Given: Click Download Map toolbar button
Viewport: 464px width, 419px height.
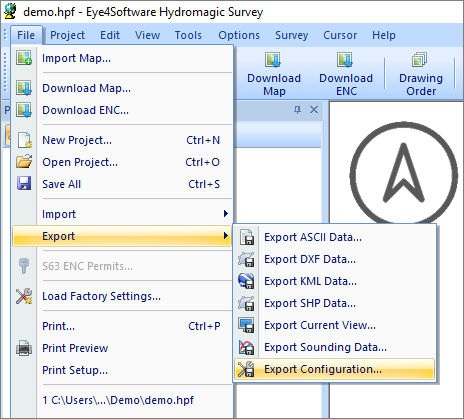Looking at the screenshot, I should coord(274,74).
